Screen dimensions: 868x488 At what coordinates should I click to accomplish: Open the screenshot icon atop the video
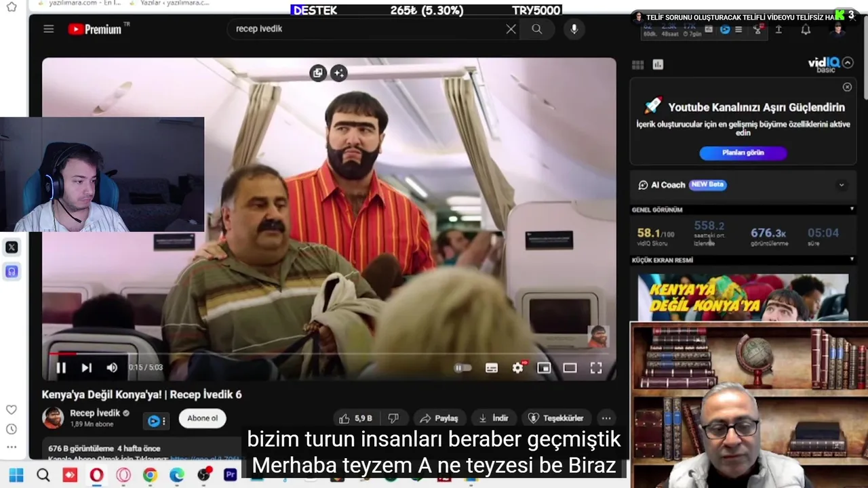coord(318,73)
